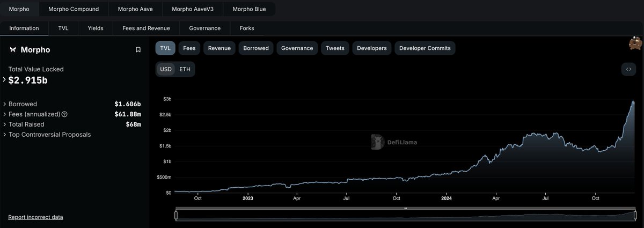Image resolution: width=644 pixels, height=228 pixels.
Task: Open the embed chart code icon
Action: pos(628,69)
